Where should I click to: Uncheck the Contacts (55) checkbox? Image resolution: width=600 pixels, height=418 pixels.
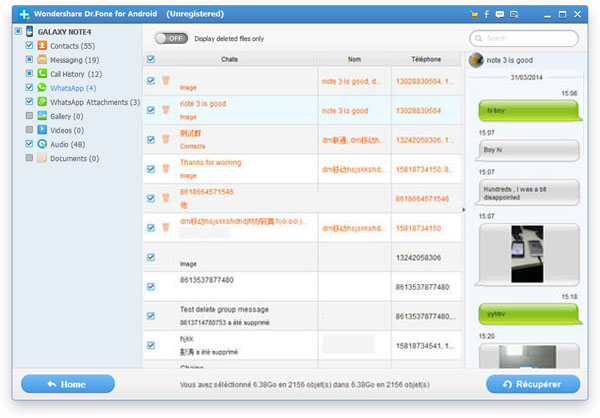[x=29, y=45]
